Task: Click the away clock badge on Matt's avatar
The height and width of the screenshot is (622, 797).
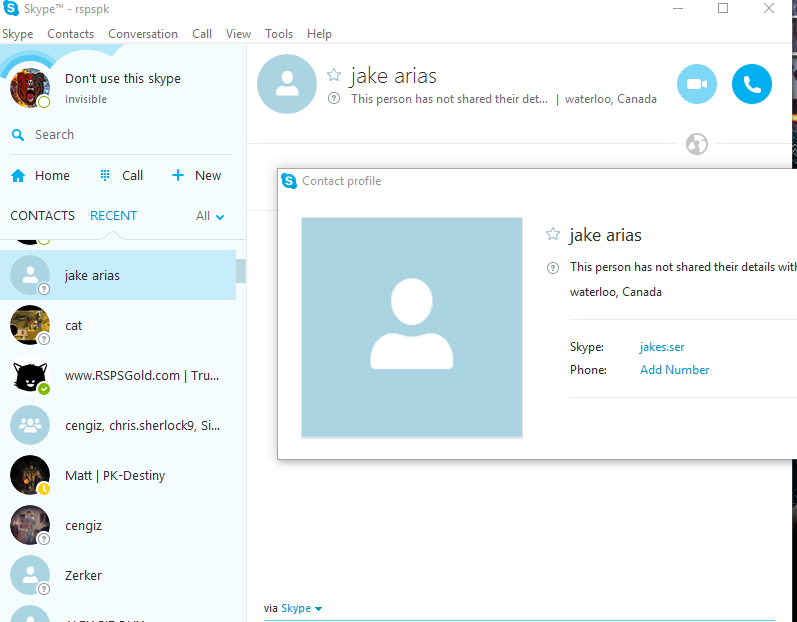Action: coord(44,489)
